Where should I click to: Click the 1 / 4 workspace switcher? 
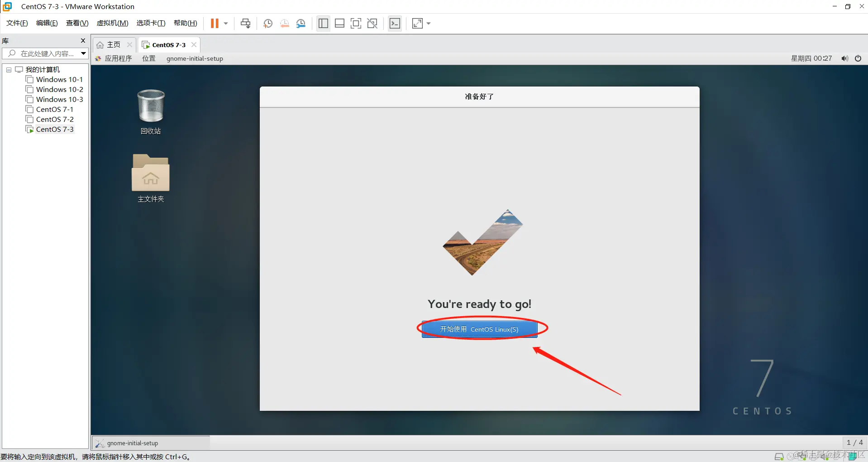(854, 443)
